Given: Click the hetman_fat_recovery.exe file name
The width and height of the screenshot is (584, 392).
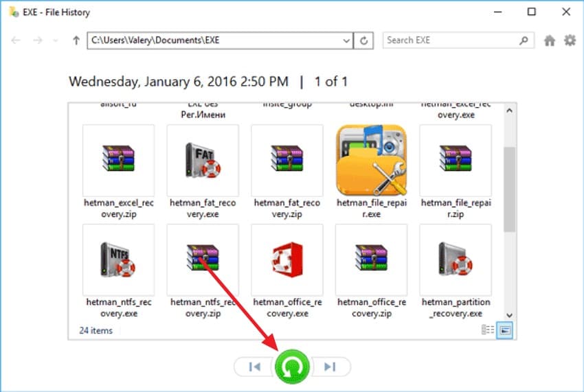Looking at the screenshot, I should coord(203,209).
